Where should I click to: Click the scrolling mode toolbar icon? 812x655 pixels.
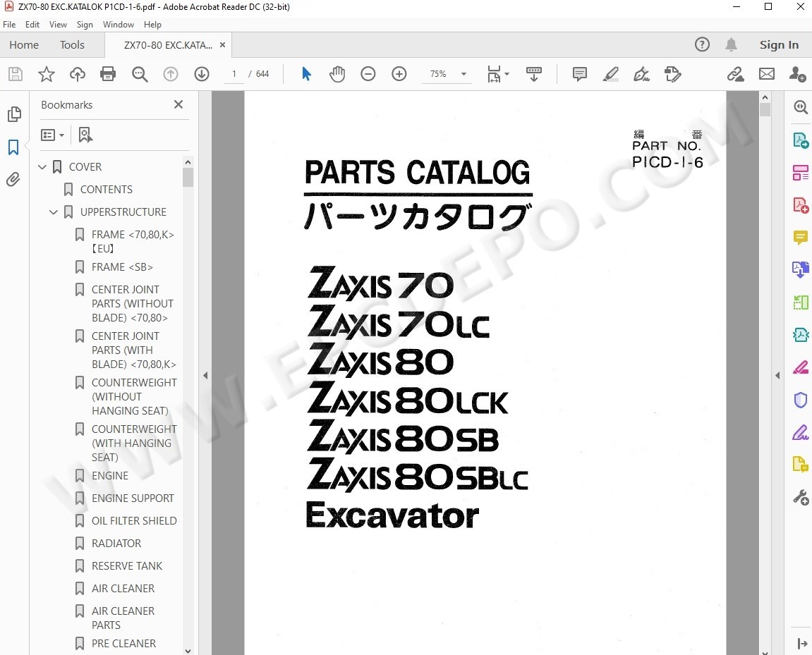pos(534,74)
